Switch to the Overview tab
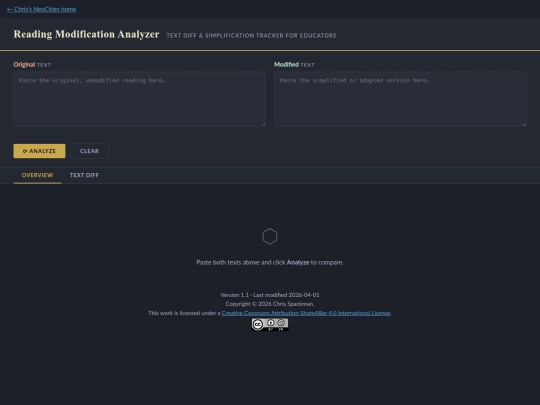Viewport: 540px width, 405px height. coord(38,175)
